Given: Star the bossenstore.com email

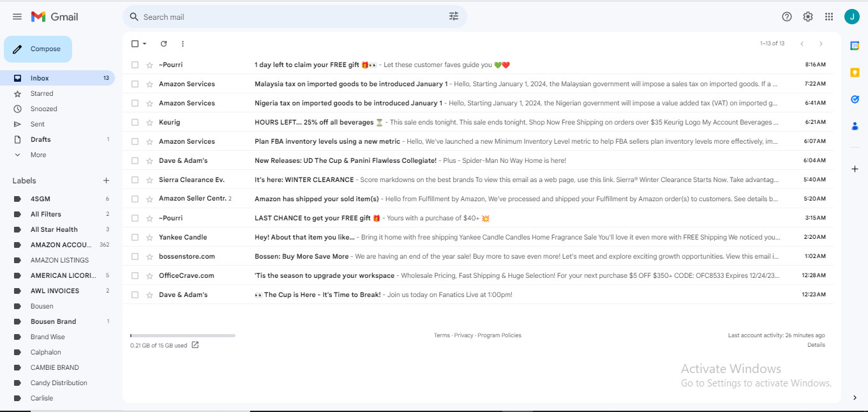Looking at the screenshot, I should 149,256.
